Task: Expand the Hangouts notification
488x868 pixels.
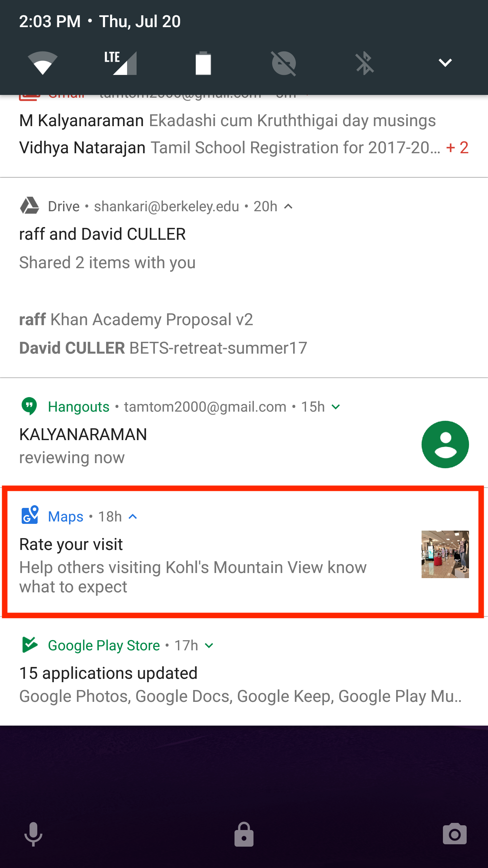Action: [x=335, y=407]
